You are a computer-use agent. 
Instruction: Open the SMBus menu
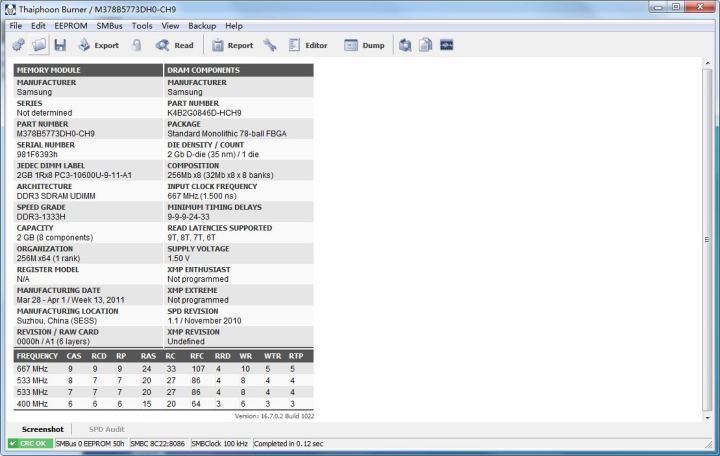[x=109, y=26]
